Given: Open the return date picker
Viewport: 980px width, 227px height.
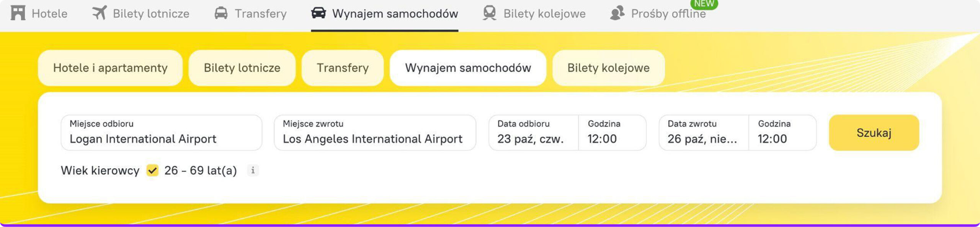Looking at the screenshot, I should [x=703, y=133].
